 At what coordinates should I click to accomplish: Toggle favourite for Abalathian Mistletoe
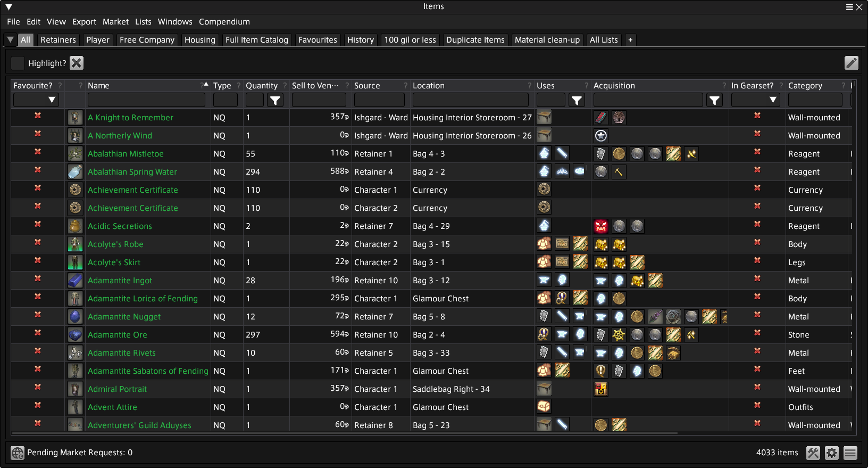point(38,152)
